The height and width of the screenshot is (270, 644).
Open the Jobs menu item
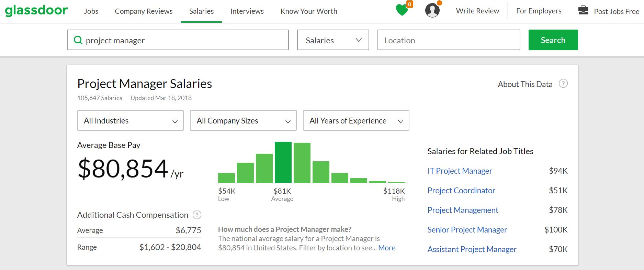click(91, 11)
